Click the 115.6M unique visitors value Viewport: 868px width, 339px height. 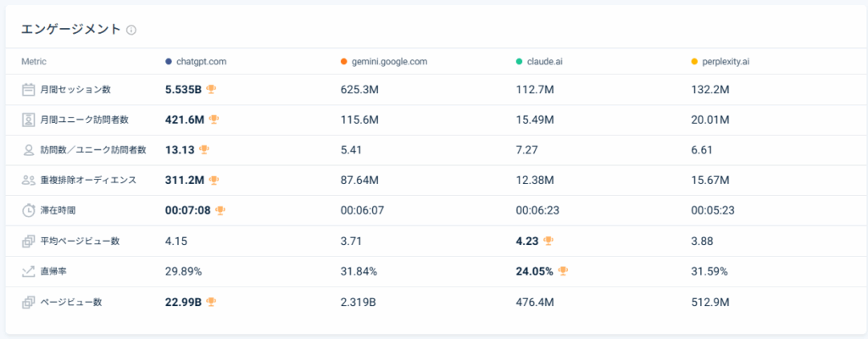point(359,119)
